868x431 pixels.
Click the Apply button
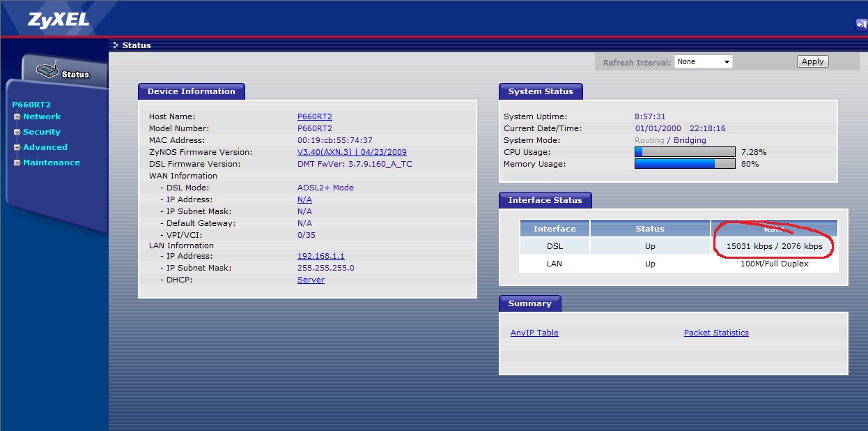[812, 61]
